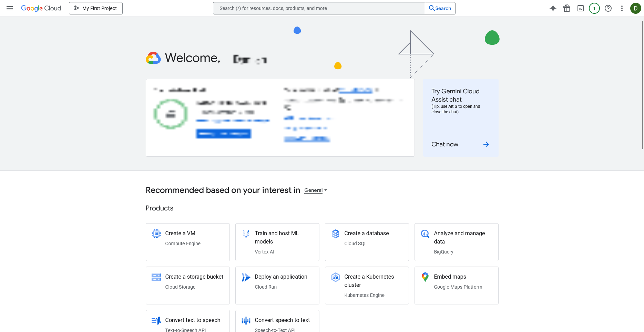Click the Google Cloud logo
This screenshot has width=644, height=332.
pos(41,8)
